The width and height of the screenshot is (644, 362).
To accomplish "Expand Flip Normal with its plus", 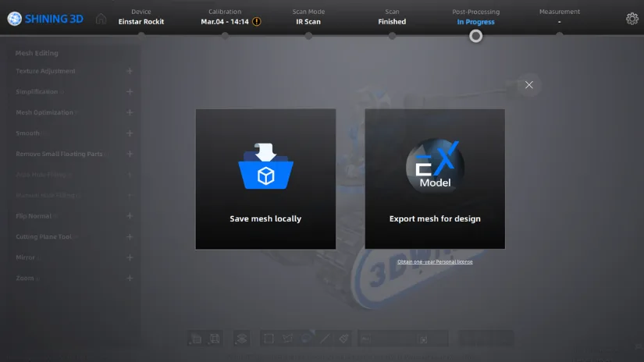I will [x=130, y=216].
